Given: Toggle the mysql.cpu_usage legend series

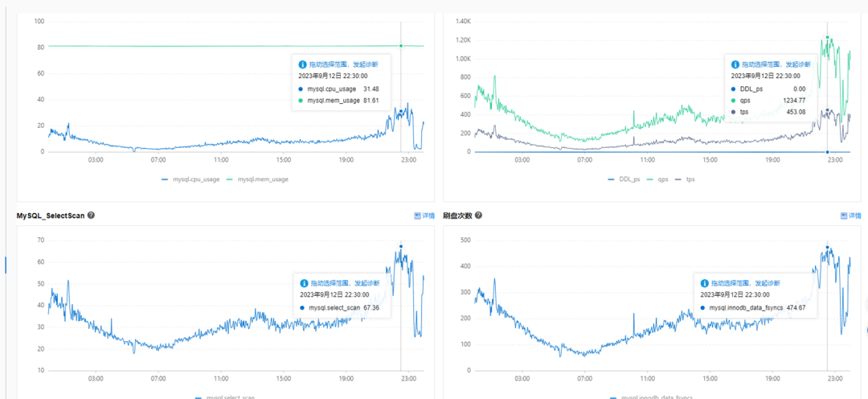Looking at the screenshot, I should (x=191, y=179).
